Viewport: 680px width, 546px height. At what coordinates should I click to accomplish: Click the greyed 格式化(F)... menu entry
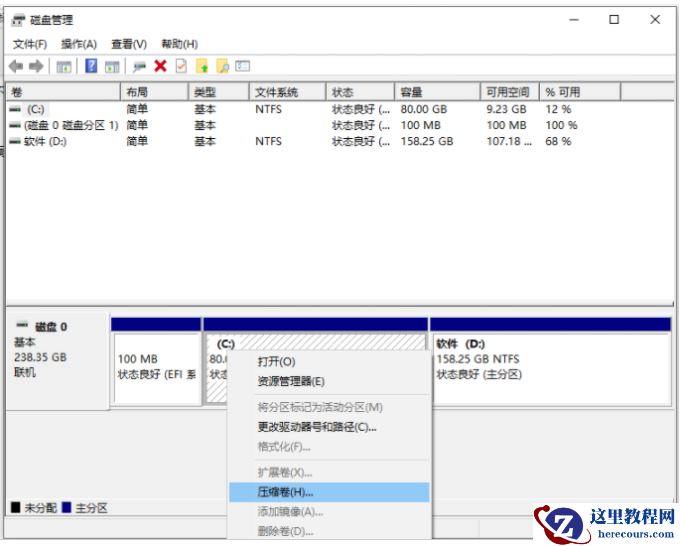[x=329, y=447]
